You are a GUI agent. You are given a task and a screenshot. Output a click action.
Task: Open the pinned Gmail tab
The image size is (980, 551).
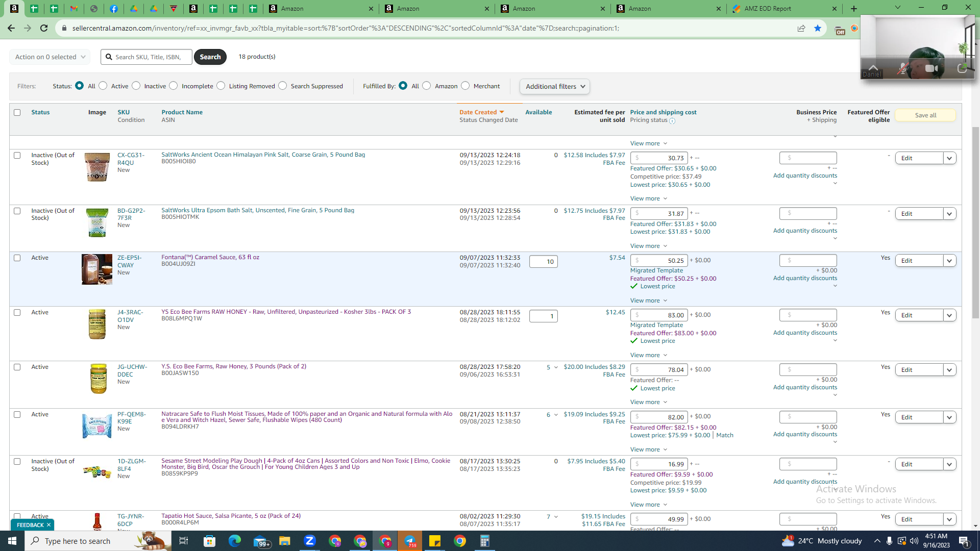click(x=74, y=9)
